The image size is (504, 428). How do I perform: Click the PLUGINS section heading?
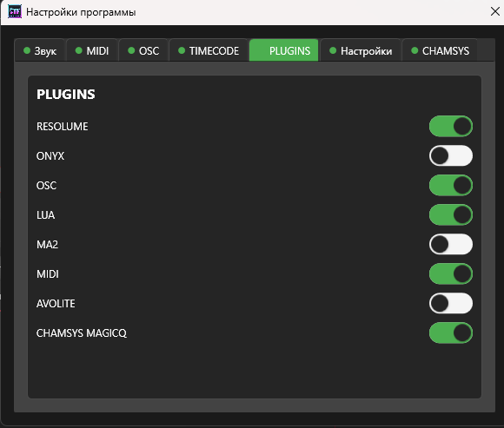[x=66, y=95]
